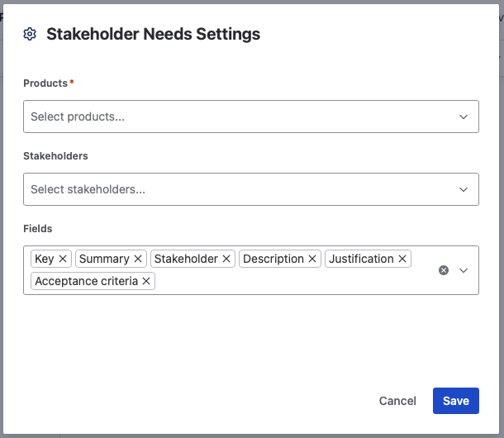The width and height of the screenshot is (504, 438).
Task: Click the Select products input field
Action: click(251, 117)
